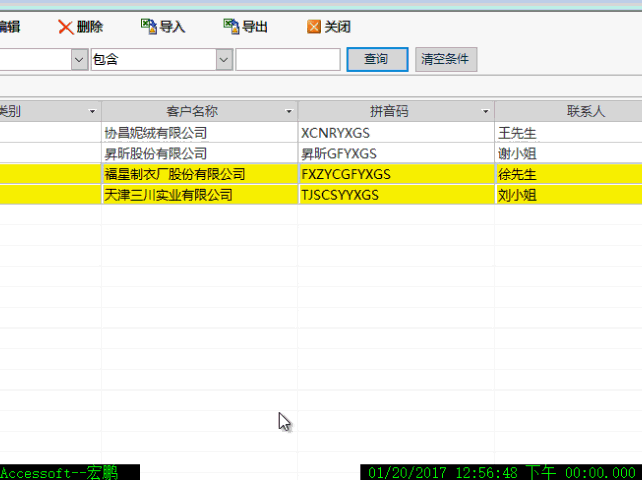The width and height of the screenshot is (642, 480).
Task: Select the contact cell 刘小姐
Action: 568,195
